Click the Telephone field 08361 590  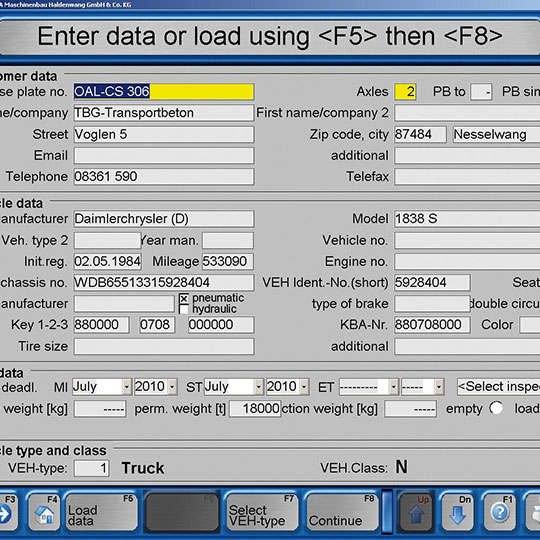(x=164, y=177)
